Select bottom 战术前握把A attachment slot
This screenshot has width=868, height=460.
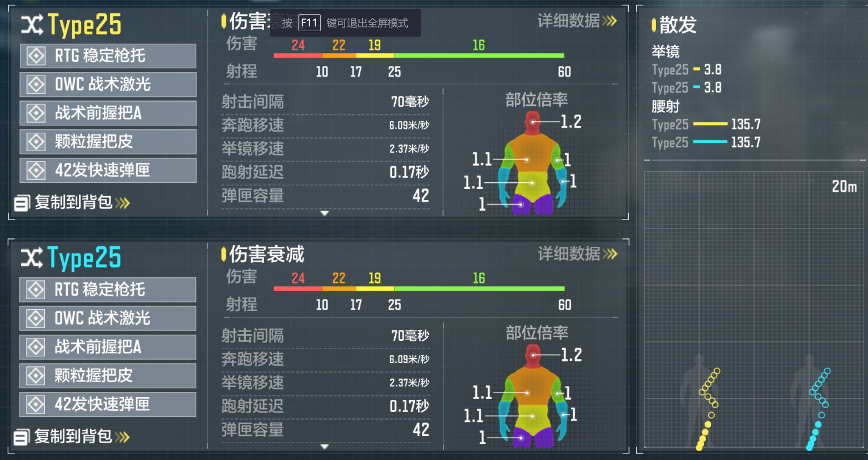(x=108, y=347)
